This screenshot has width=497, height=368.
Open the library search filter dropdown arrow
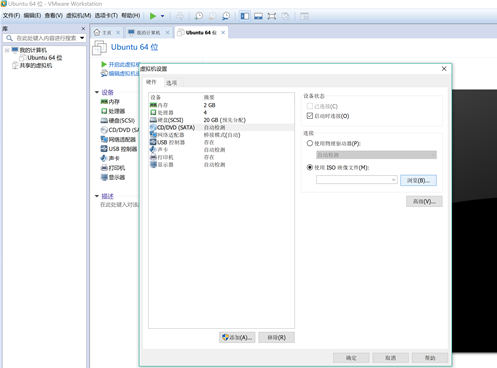82,38
